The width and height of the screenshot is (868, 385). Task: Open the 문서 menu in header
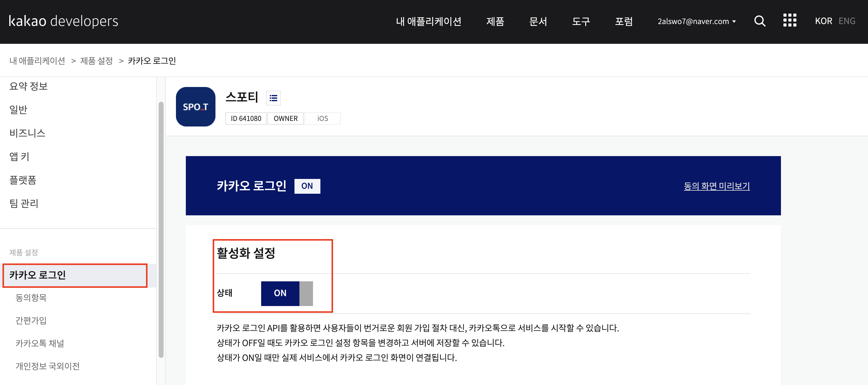click(x=538, y=22)
